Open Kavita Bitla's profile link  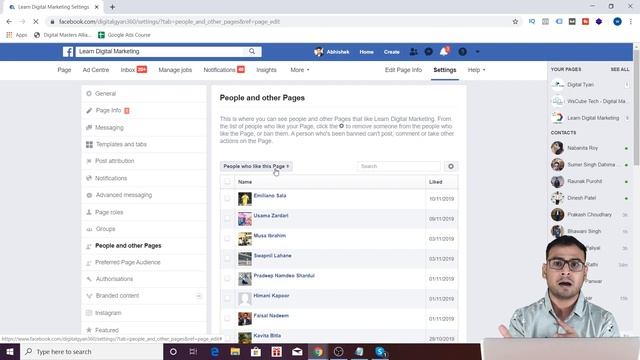coord(267,336)
